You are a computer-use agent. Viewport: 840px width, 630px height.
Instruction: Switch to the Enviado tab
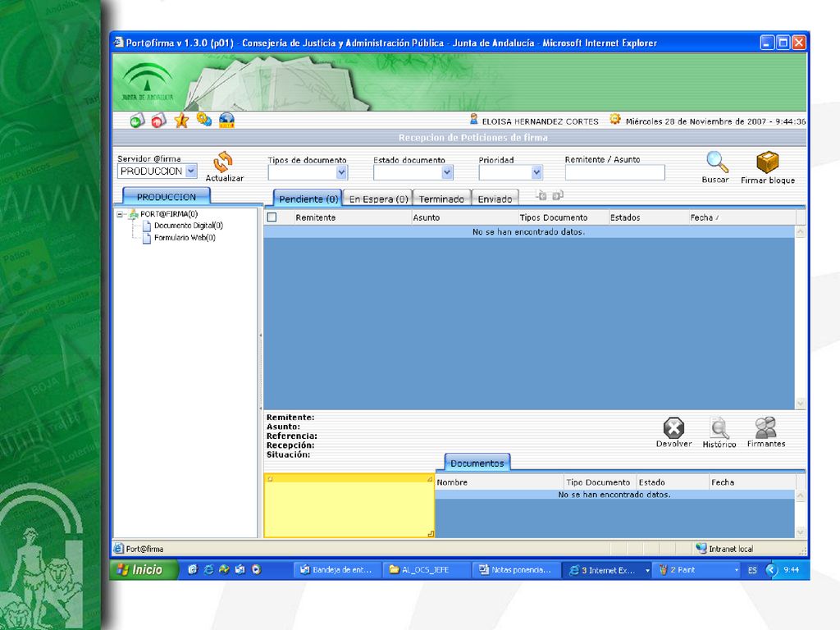tap(495, 199)
